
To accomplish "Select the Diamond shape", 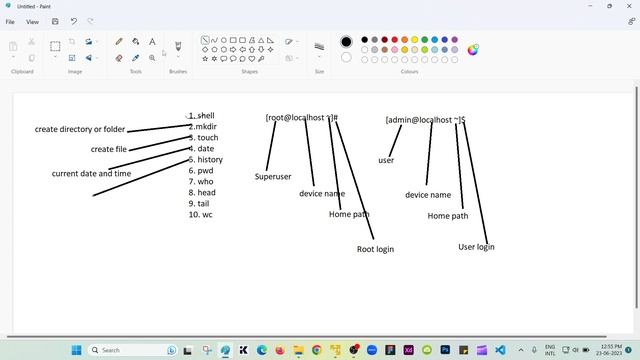I will tap(205, 49).
